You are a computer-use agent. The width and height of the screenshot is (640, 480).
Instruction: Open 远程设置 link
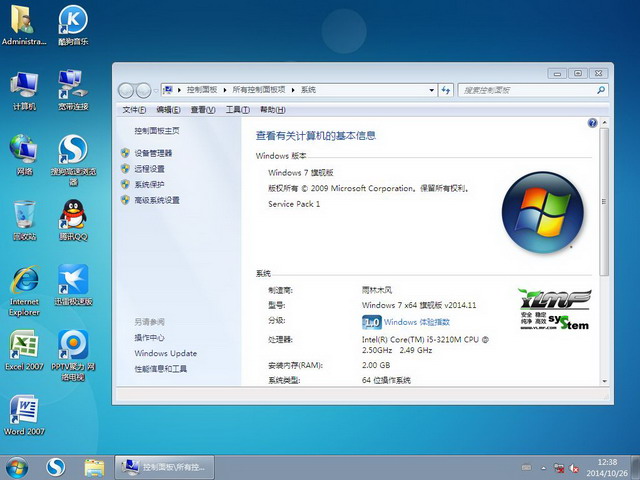(149, 169)
